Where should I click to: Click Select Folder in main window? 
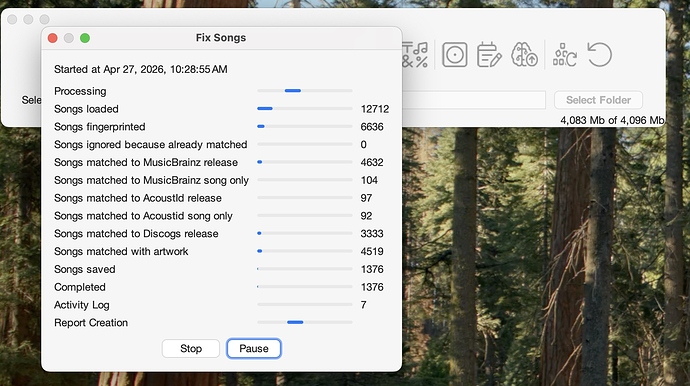(598, 100)
